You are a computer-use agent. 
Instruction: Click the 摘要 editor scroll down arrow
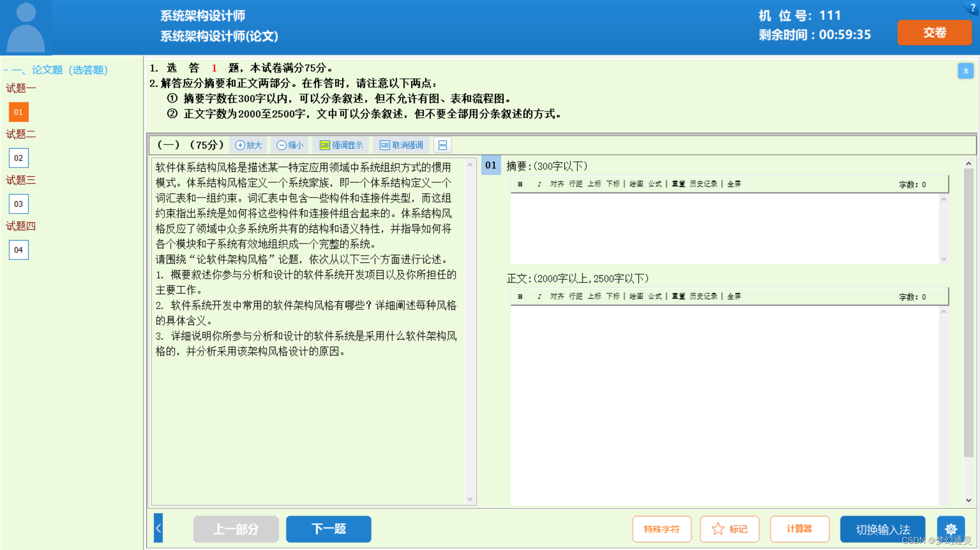[944, 259]
